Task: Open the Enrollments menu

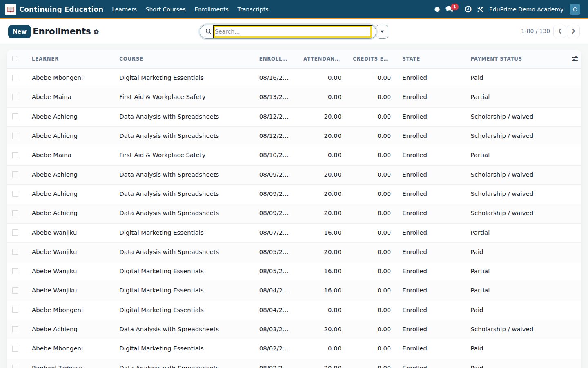Action: tap(212, 9)
